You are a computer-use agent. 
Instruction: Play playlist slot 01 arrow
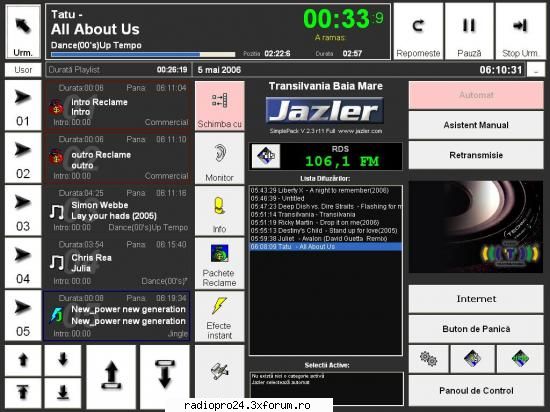click(x=23, y=105)
